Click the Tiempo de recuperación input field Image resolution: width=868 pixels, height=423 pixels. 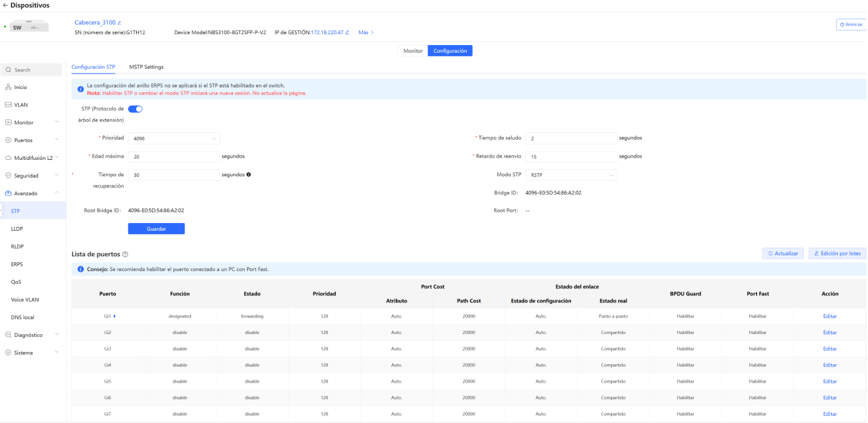point(174,175)
